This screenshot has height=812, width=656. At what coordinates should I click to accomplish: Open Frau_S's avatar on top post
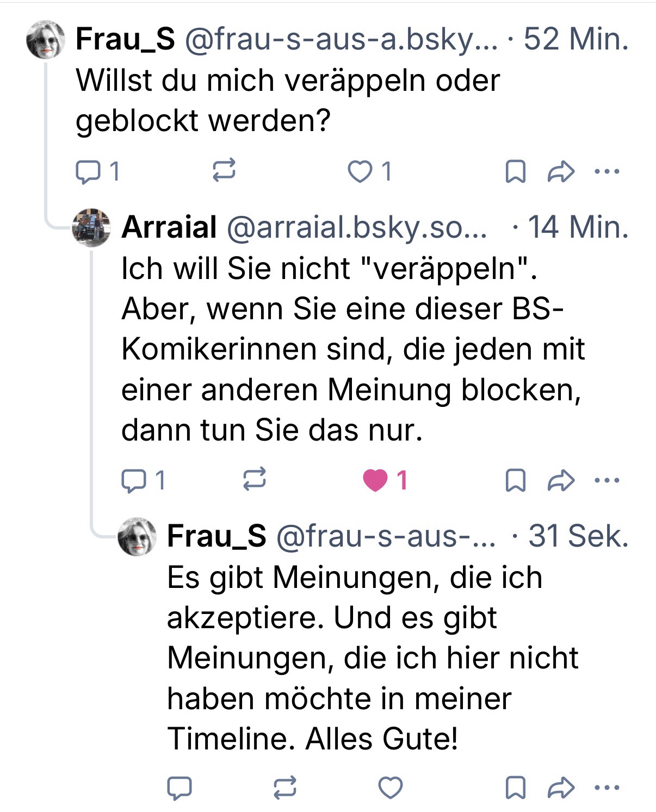click(x=46, y=40)
